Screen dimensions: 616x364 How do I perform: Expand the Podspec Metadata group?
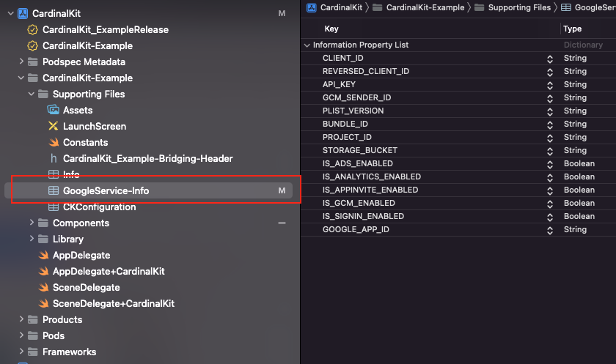(21, 62)
